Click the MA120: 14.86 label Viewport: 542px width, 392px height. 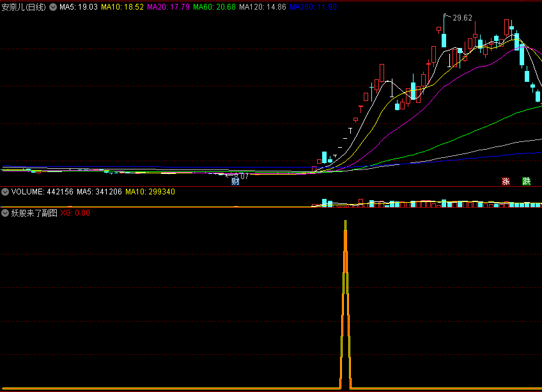[262, 7]
